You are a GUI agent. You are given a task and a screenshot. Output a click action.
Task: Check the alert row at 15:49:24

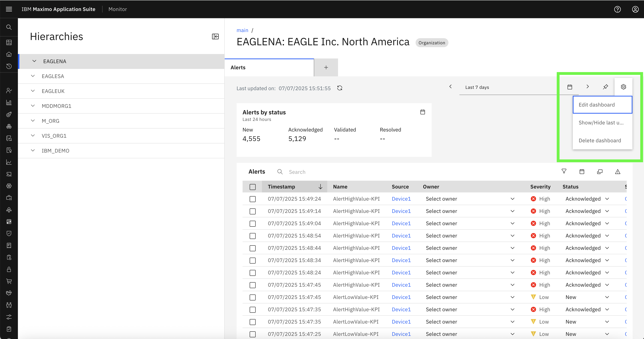pos(252,199)
